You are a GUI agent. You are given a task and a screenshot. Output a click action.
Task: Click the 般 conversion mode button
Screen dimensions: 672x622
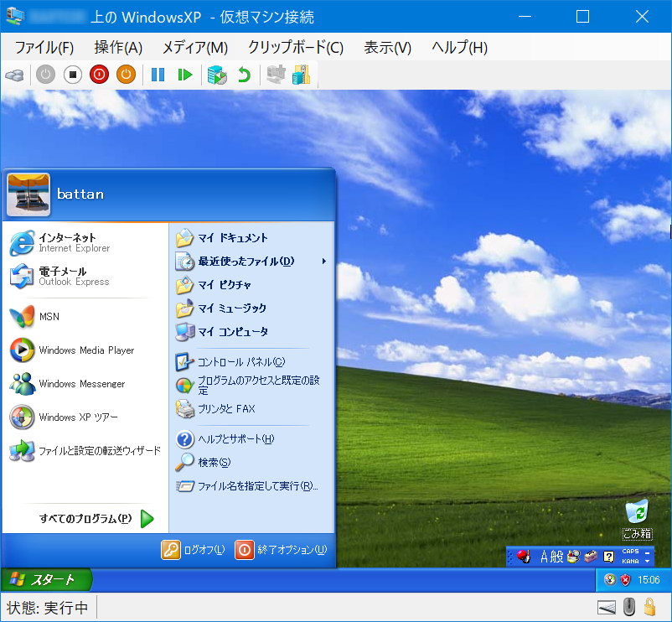pos(556,557)
